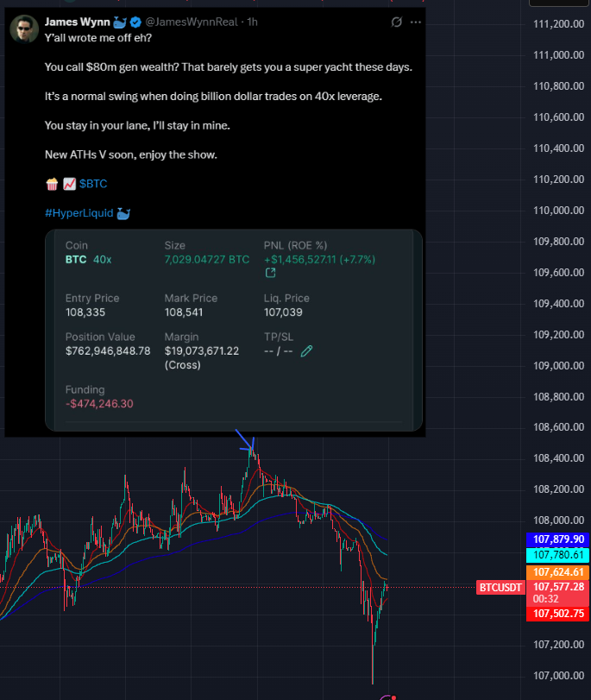This screenshot has width=591, height=700.
Task: Click the position value $762,946,848.78
Action: (108, 351)
